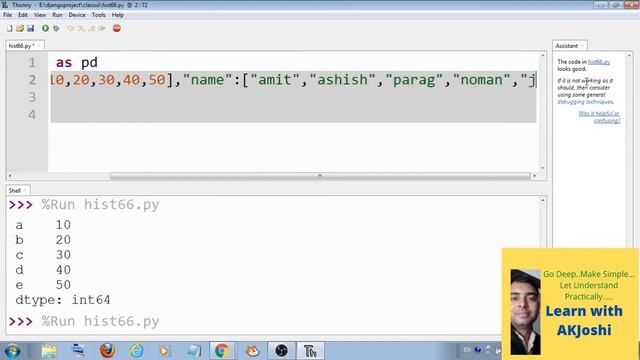640x360 pixels.
Task: Close the Assistant panel tab
Action: click(582, 46)
